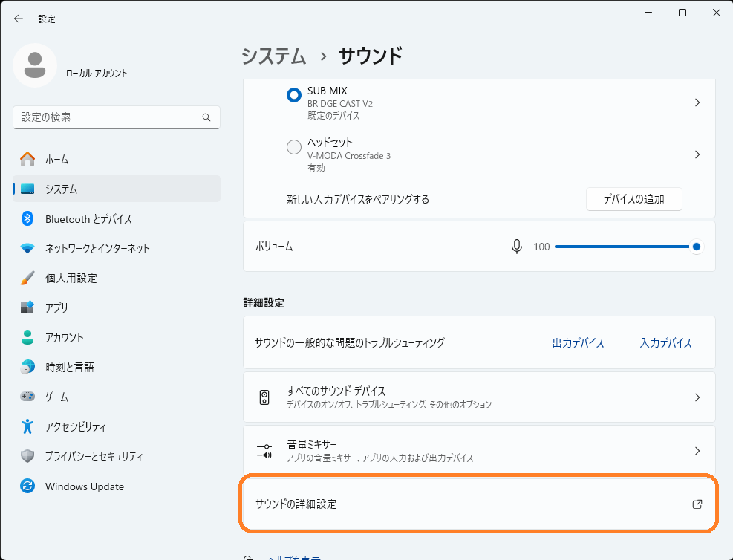
Task: Open プライバシーとセキュリティ settings
Action: click(117, 456)
